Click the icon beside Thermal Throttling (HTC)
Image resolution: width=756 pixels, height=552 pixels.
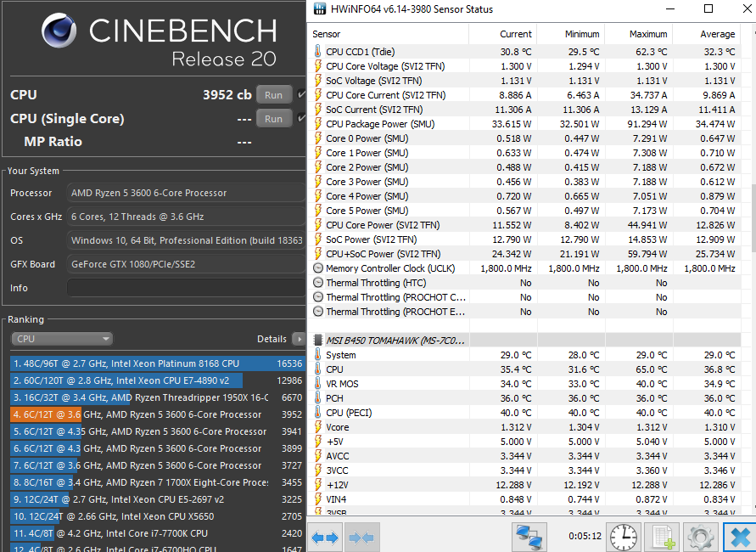[317, 283]
